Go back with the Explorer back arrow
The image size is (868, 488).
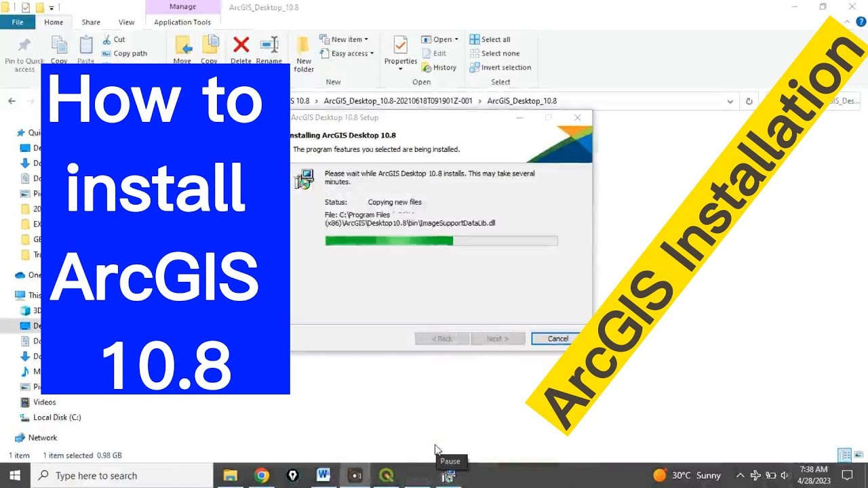[12, 101]
